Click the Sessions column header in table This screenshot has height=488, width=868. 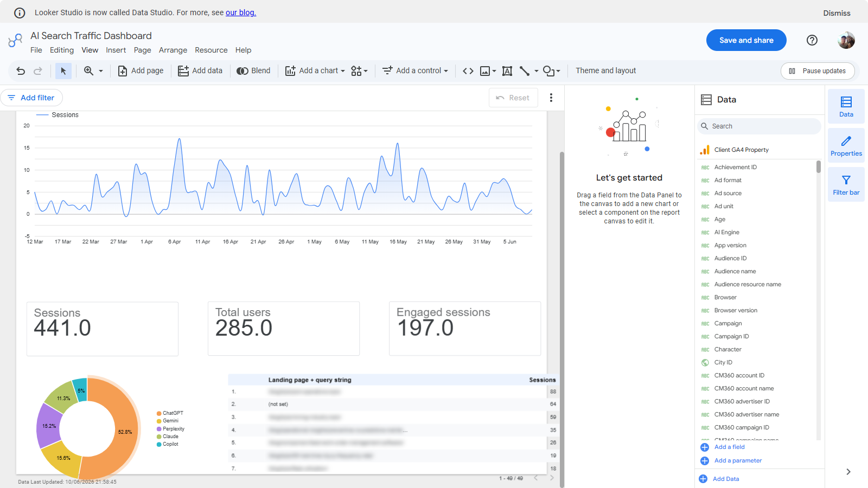[x=542, y=380]
